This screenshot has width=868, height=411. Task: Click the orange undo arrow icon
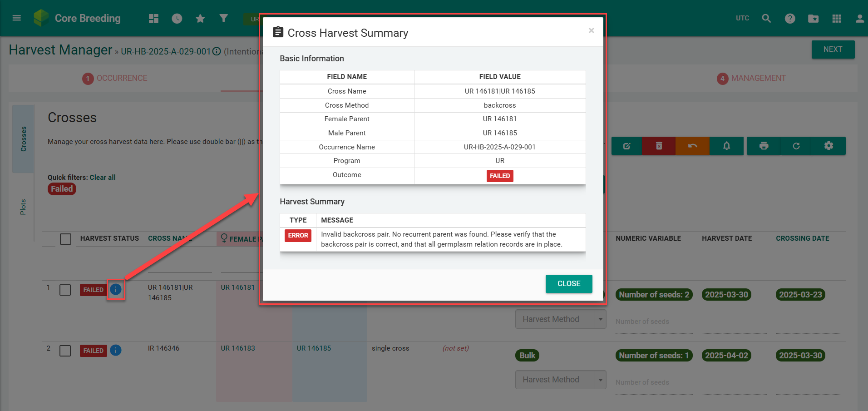(x=692, y=146)
